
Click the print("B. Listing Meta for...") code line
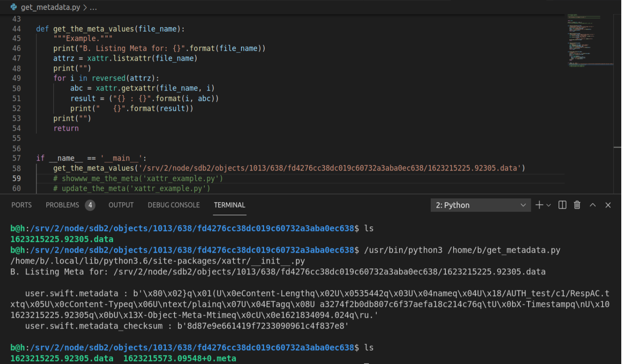(x=159, y=48)
